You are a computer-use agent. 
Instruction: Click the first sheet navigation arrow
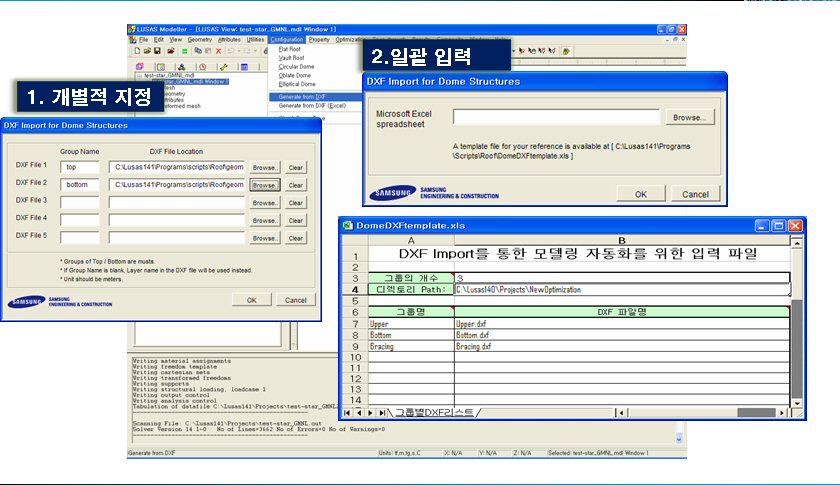[348, 412]
